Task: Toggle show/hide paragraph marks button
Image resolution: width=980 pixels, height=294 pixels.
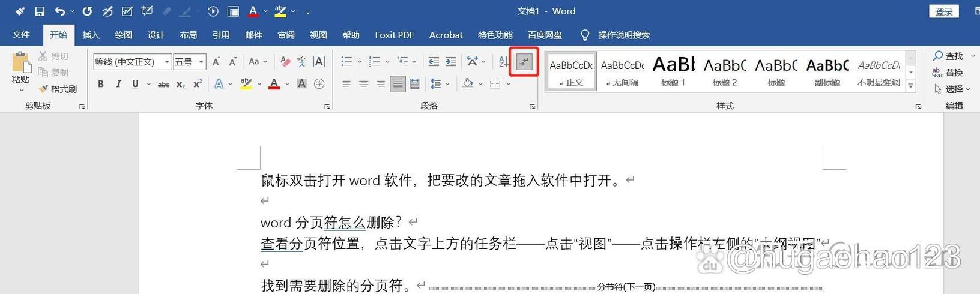Action: (524, 61)
